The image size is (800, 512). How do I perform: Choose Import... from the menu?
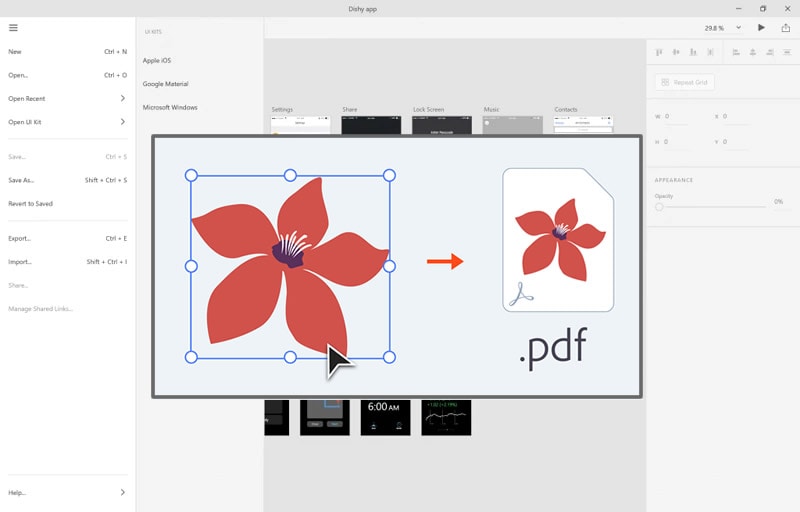point(67,262)
